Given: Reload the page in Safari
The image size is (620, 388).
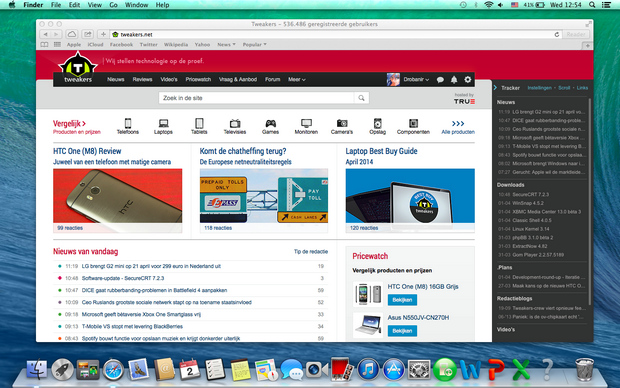Looking at the screenshot, I should [557, 34].
